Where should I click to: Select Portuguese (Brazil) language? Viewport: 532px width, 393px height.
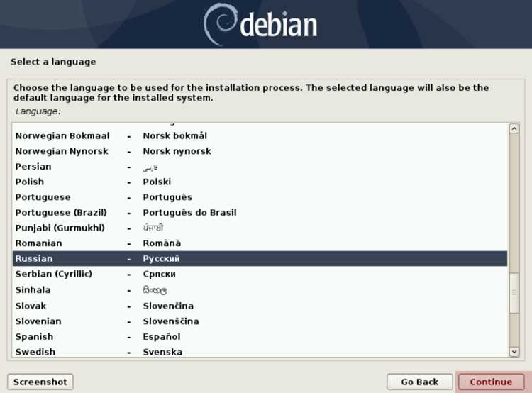[x=260, y=212]
